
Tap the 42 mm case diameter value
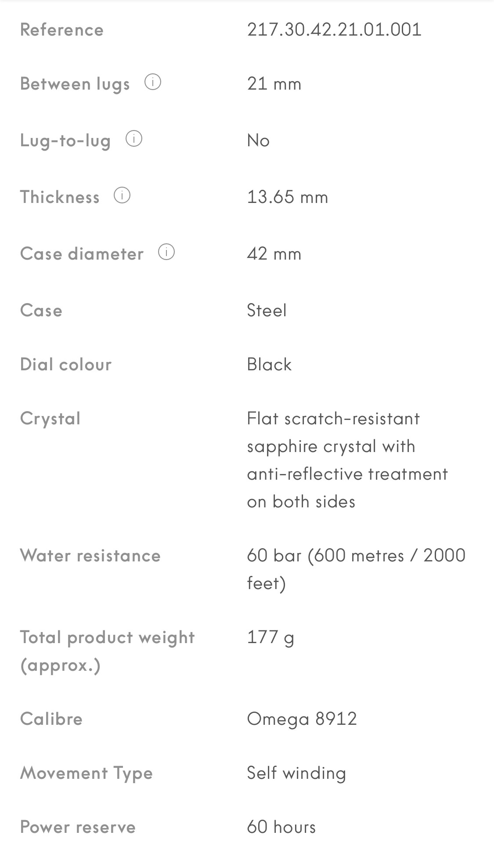tap(274, 253)
